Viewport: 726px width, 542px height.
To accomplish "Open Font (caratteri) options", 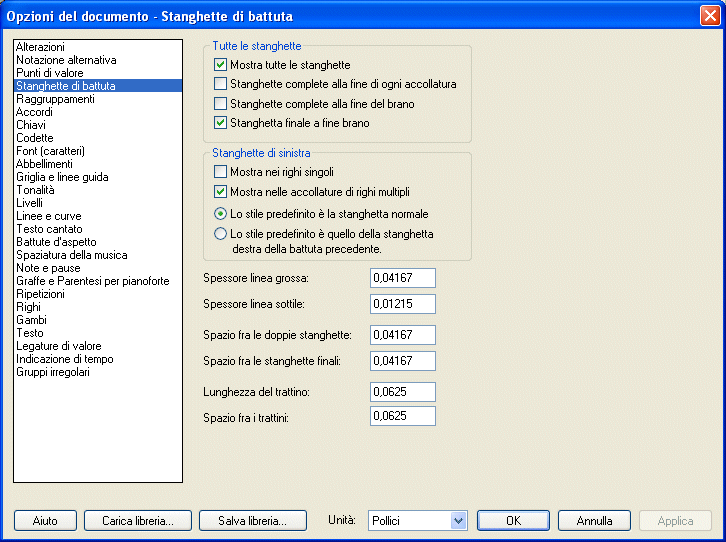I will (98, 150).
